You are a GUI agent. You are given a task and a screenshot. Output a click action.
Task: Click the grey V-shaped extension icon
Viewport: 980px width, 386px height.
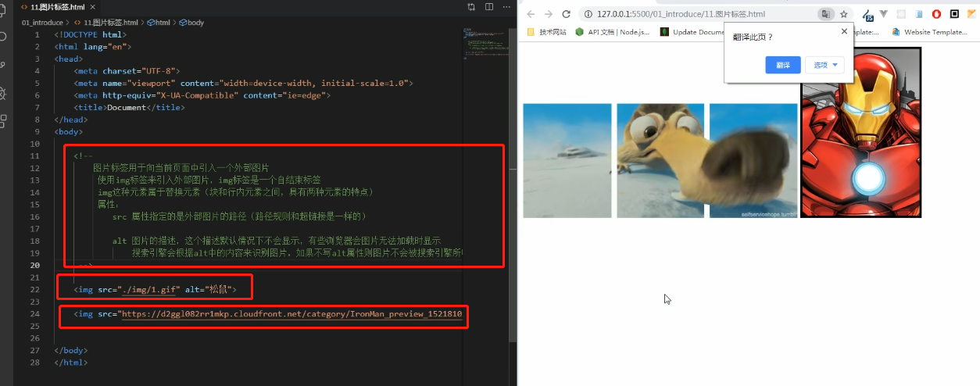883,13
